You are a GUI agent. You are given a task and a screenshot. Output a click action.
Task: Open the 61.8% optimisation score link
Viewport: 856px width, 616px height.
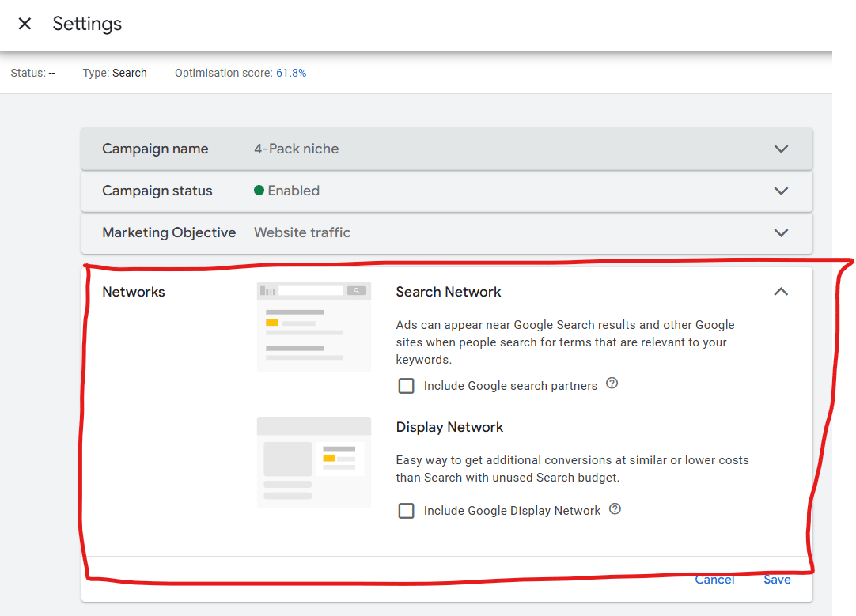(x=291, y=73)
